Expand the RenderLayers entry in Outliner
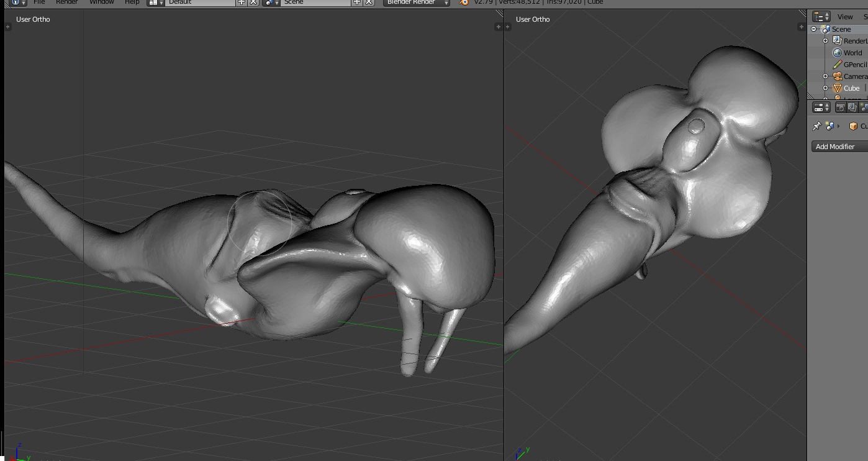 pos(826,41)
